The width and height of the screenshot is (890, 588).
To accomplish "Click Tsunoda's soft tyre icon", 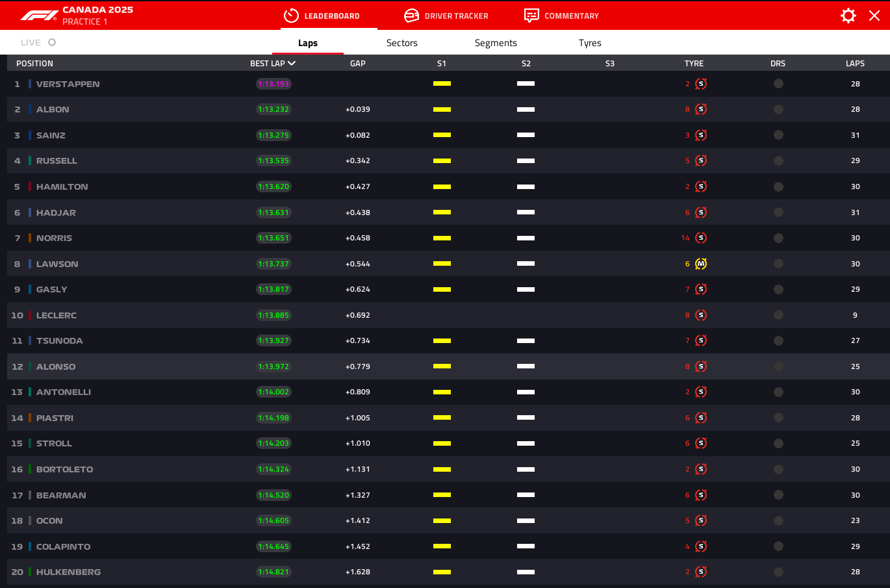I will point(701,340).
